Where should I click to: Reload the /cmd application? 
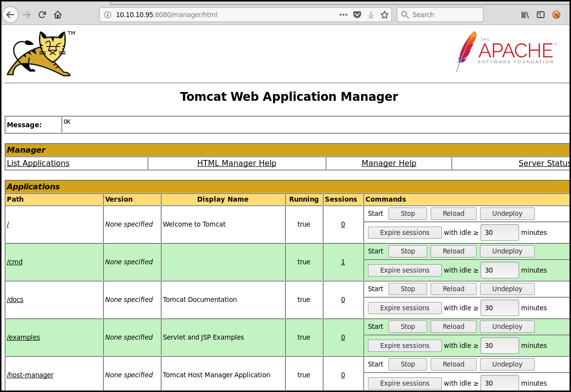454,251
